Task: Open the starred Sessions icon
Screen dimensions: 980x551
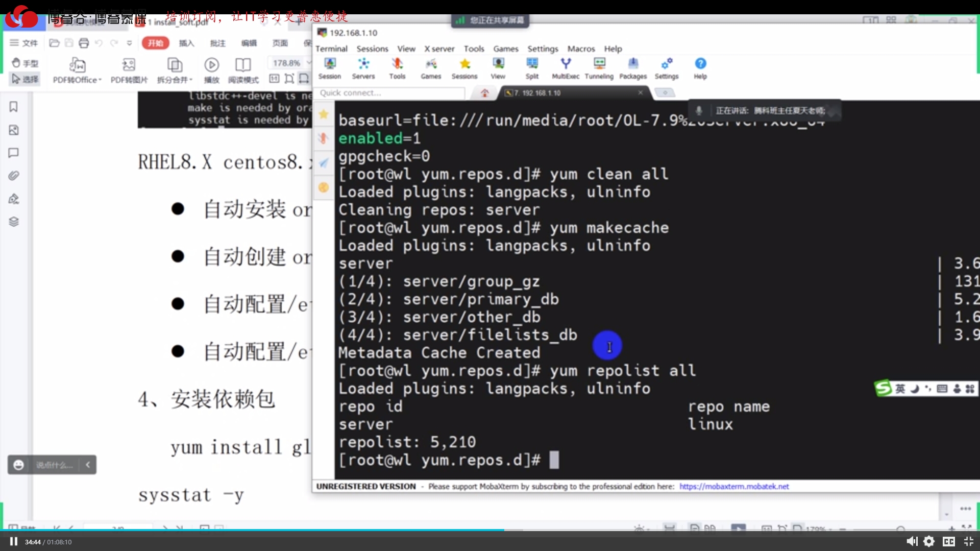Action: click(464, 68)
